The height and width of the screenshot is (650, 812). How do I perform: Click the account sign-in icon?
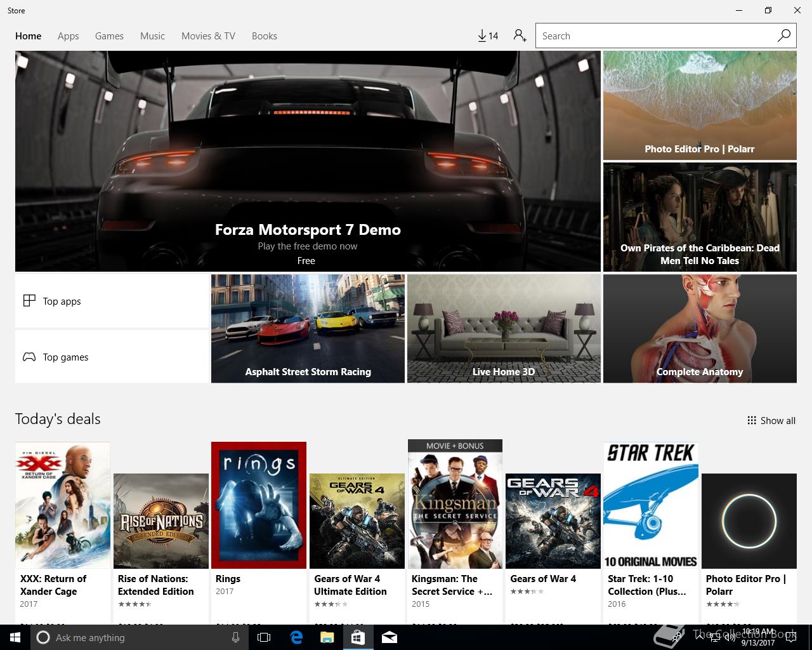pos(520,36)
